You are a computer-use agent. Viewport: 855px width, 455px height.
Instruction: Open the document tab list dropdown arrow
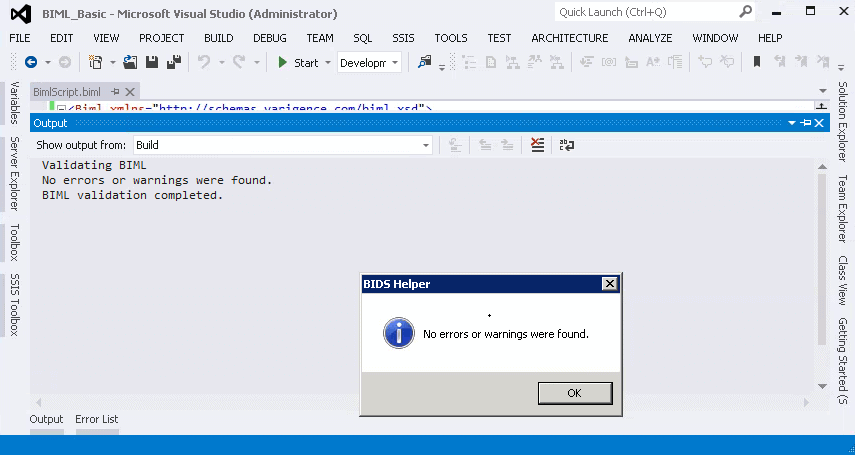[823, 91]
